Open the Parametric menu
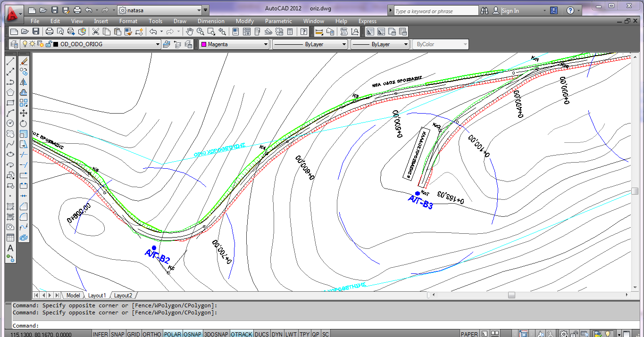Image resolution: width=644 pixels, height=337 pixels. [278, 21]
